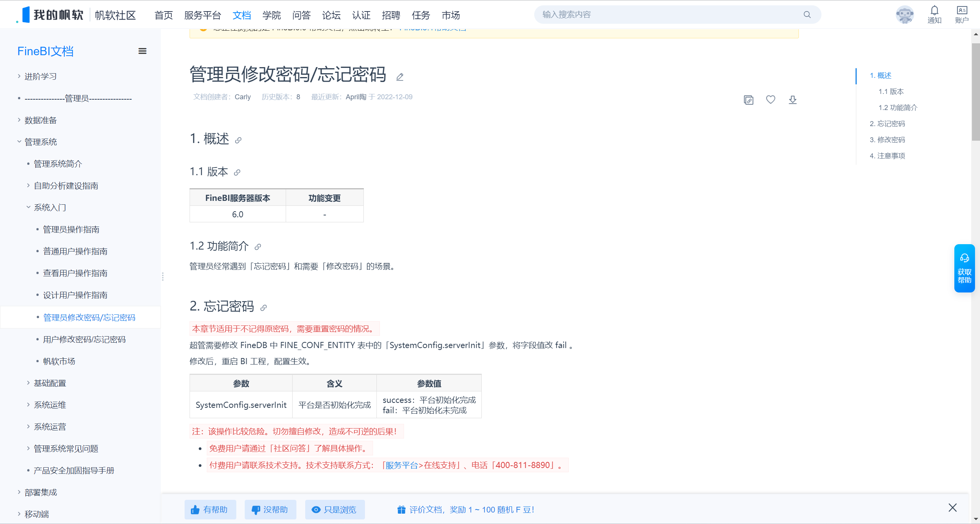The image size is (980, 524).
Task: Click the edit pencil icon next to title
Action: coord(399,77)
